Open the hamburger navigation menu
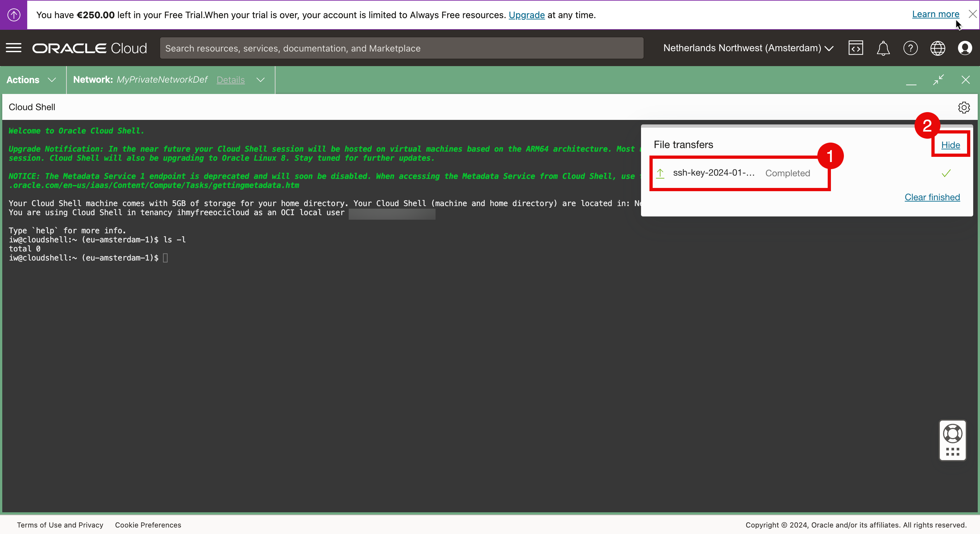 (x=14, y=48)
